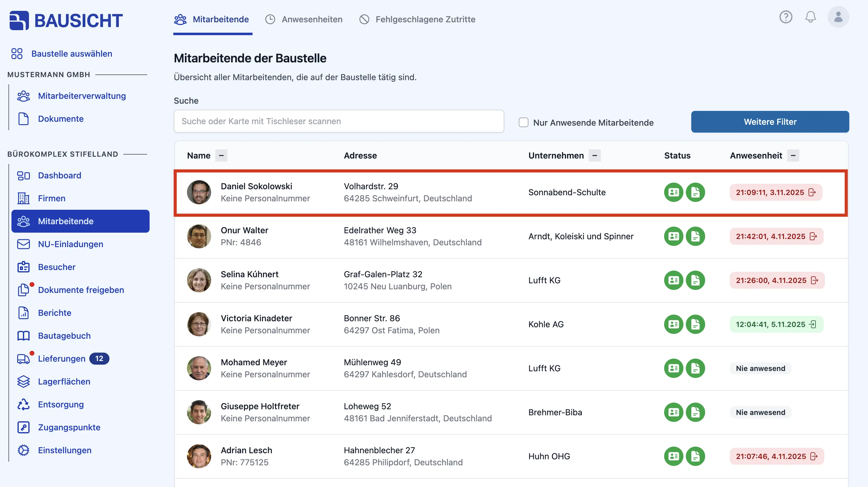The image size is (868, 487).
Task: Click ID card status icon for Adrian Lesch
Action: point(673,456)
